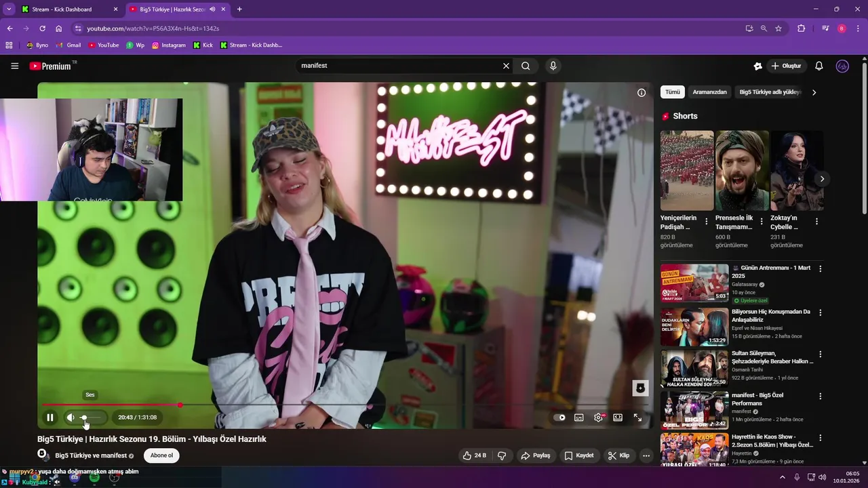Viewport: 868px width, 488px height.
Task: Switch to theater mode view
Action: [618, 418]
